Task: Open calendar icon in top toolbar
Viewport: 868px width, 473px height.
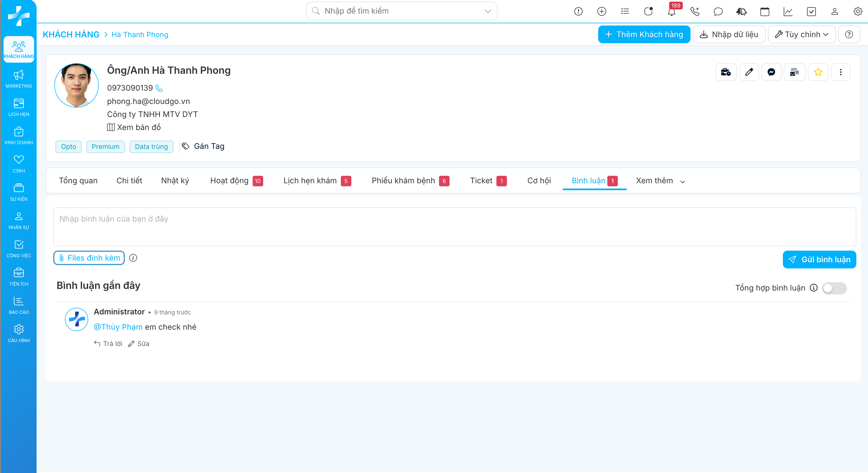Action: tap(765, 11)
